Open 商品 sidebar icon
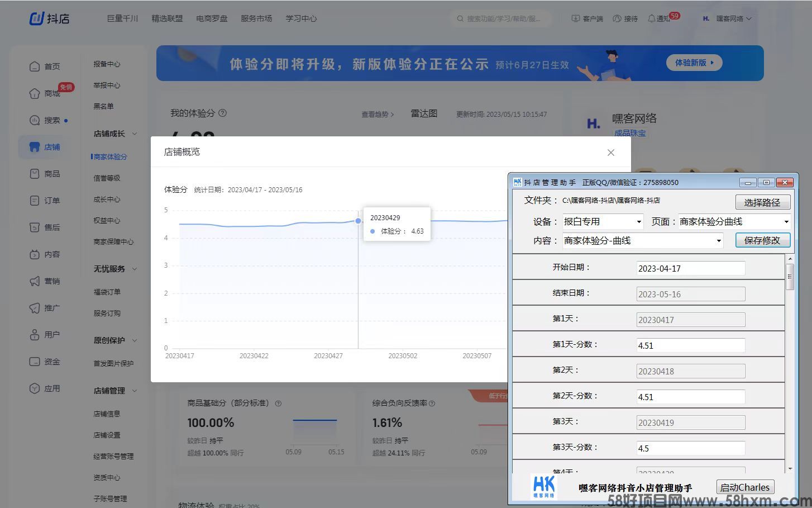 tap(35, 174)
